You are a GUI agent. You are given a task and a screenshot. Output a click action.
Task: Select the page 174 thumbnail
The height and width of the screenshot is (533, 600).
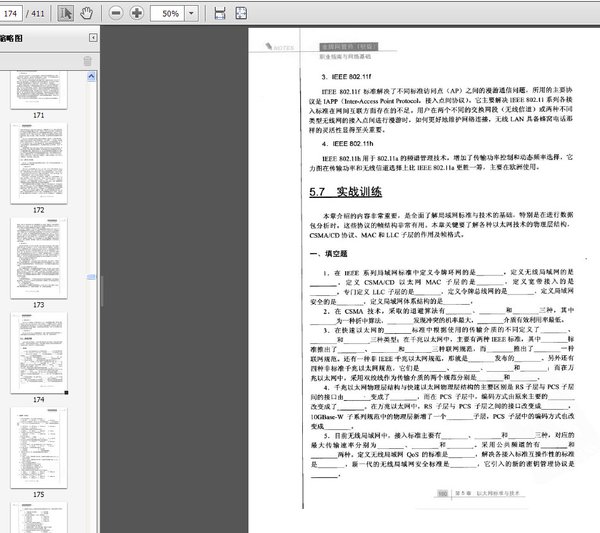point(39,353)
